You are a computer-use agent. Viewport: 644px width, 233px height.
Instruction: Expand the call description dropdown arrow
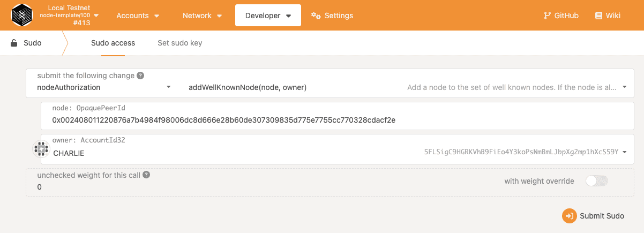(624, 87)
